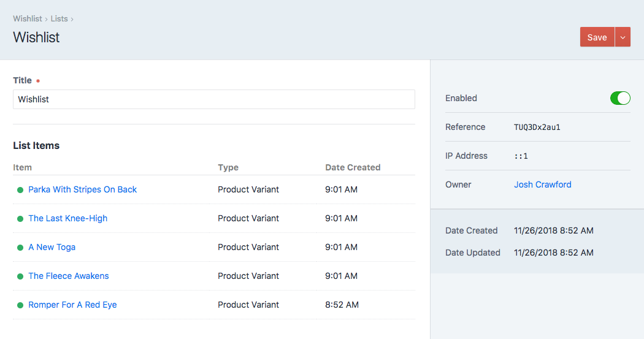Click the Date Created column header

(x=353, y=167)
